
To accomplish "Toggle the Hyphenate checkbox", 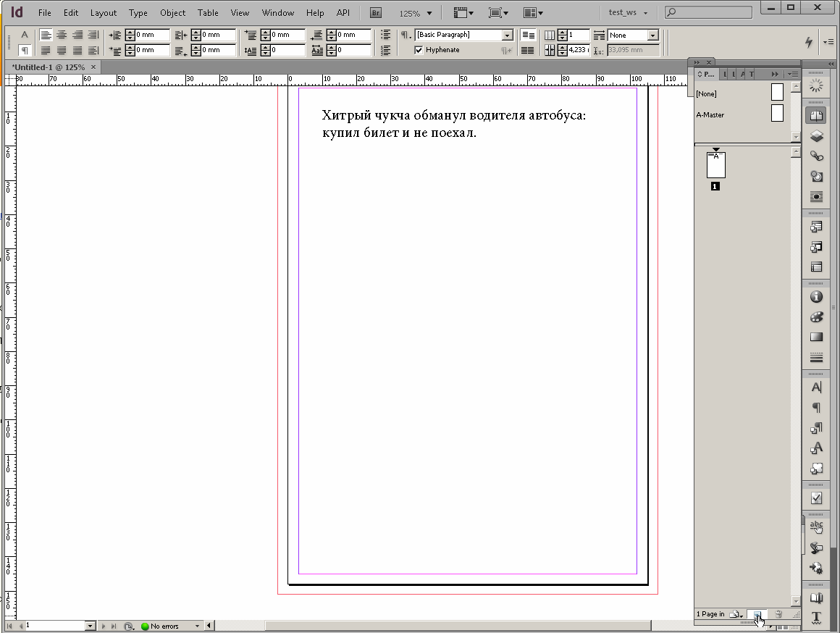I will click(419, 50).
